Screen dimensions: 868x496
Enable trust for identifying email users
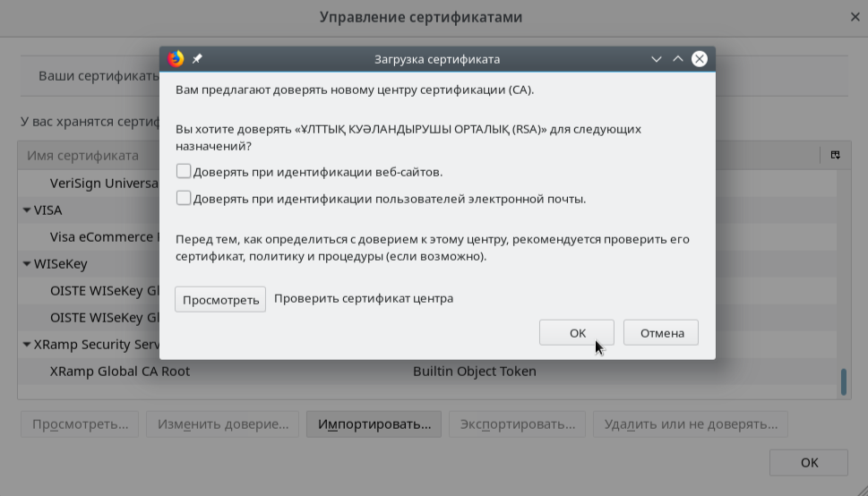tap(184, 198)
